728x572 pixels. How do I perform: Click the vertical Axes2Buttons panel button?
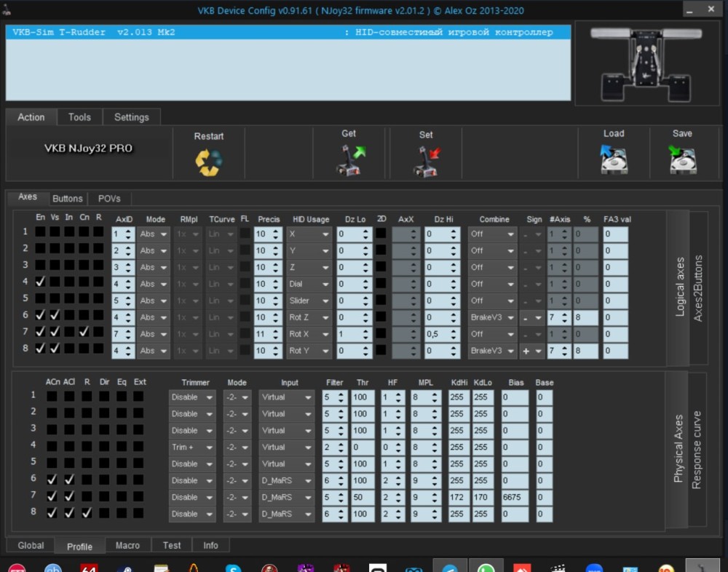click(x=698, y=288)
